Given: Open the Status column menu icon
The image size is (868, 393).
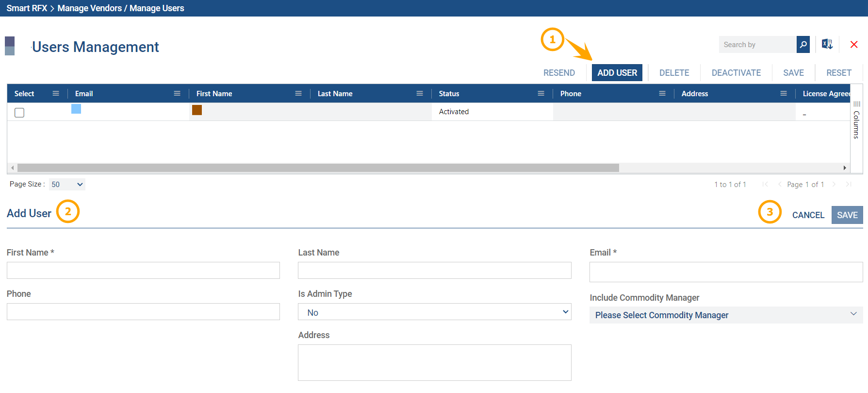Looking at the screenshot, I should point(541,94).
